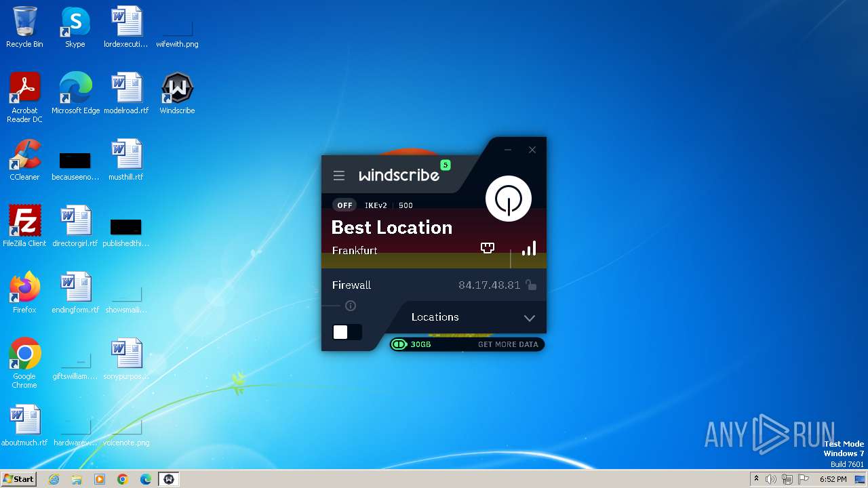
Task: Select the IKEv2 protocol label
Action: click(x=376, y=205)
